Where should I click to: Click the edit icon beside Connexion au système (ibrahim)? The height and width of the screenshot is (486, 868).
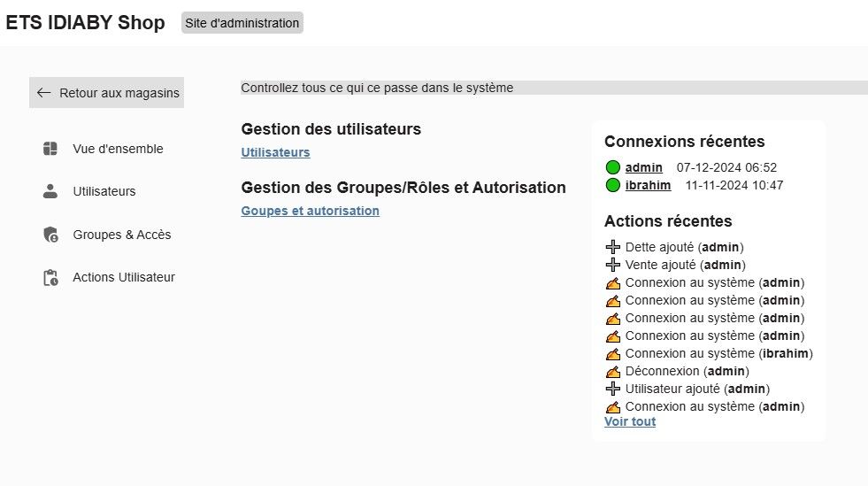coord(613,354)
